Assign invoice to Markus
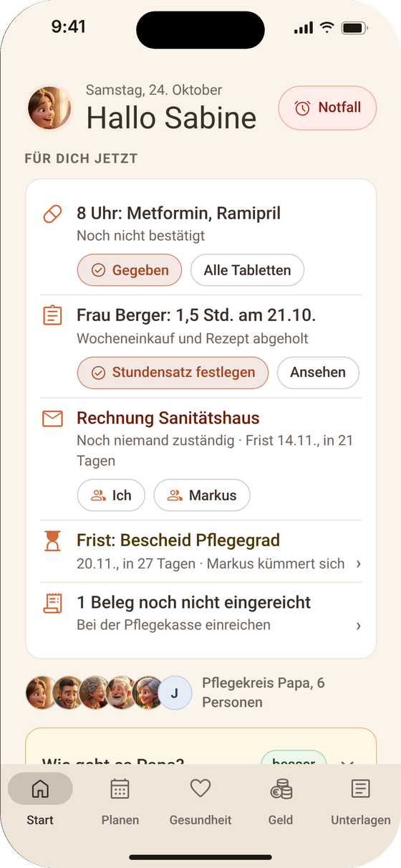The image size is (401, 868). point(202,495)
